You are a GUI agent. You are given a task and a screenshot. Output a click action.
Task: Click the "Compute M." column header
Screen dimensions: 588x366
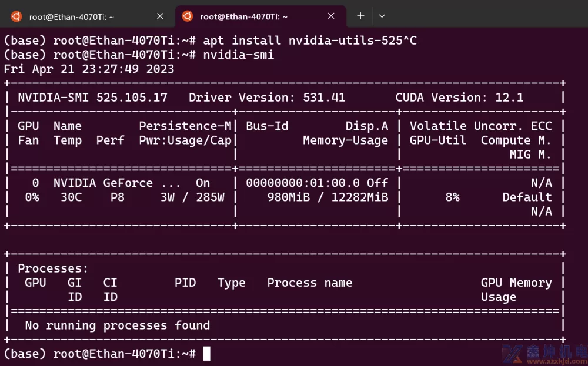point(516,140)
